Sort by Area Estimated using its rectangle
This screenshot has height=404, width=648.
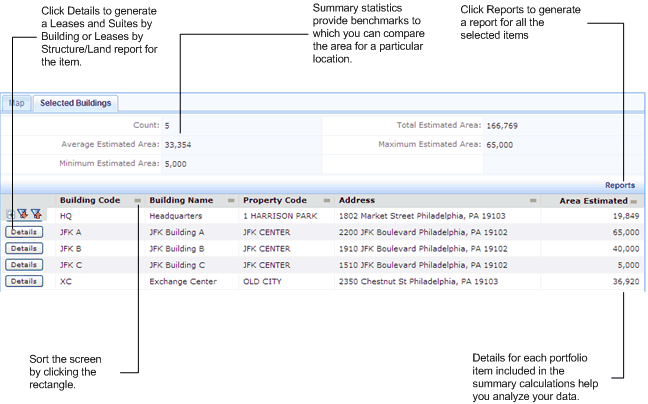(x=634, y=202)
